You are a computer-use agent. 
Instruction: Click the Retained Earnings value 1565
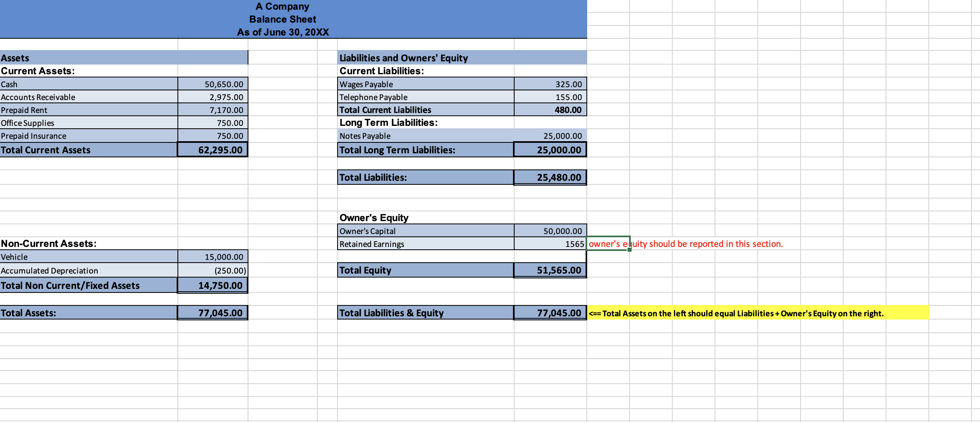(548, 244)
